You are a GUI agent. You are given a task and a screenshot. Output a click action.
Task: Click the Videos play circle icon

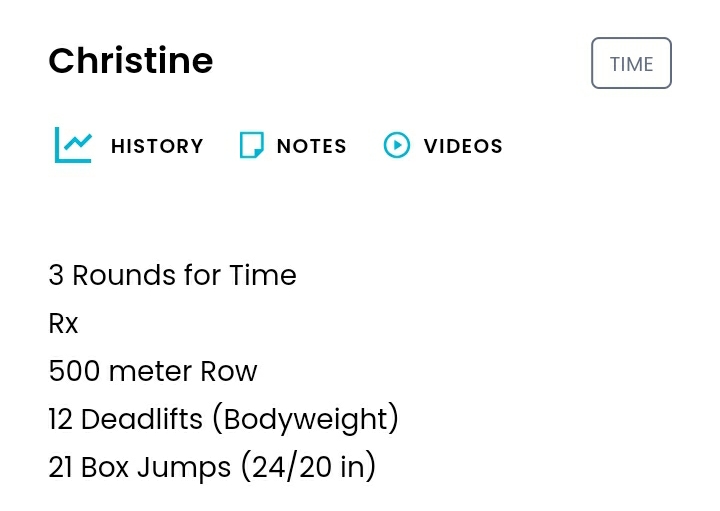pos(397,146)
